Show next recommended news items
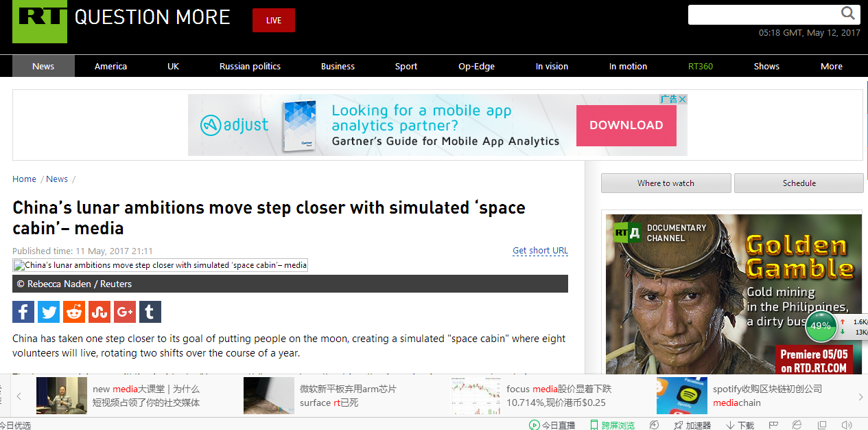 tap(860, 396)
